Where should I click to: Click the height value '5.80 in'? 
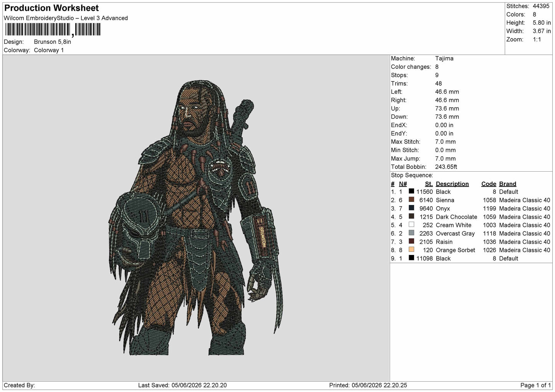click(x=542, y=23)
